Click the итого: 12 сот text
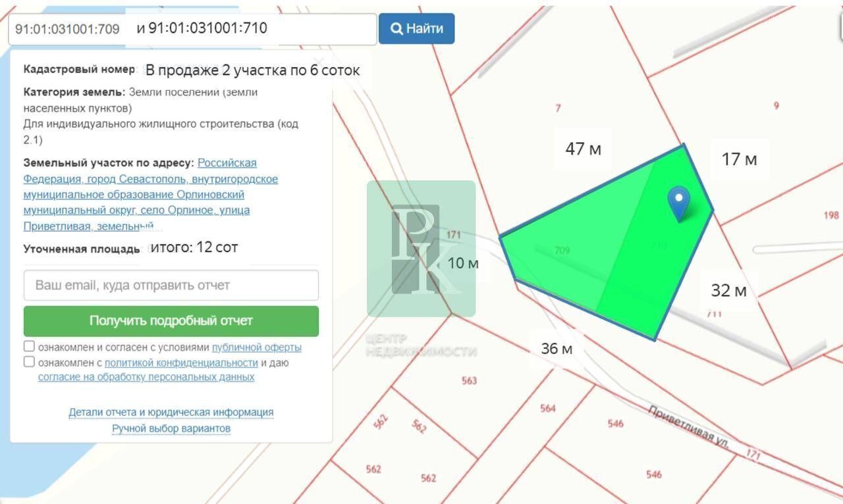 point(194,247)
